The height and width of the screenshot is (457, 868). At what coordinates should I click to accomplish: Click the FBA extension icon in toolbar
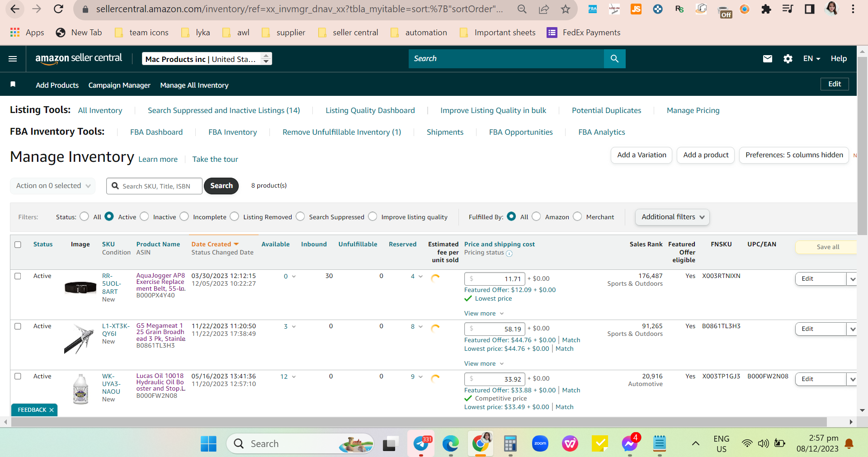593,9
